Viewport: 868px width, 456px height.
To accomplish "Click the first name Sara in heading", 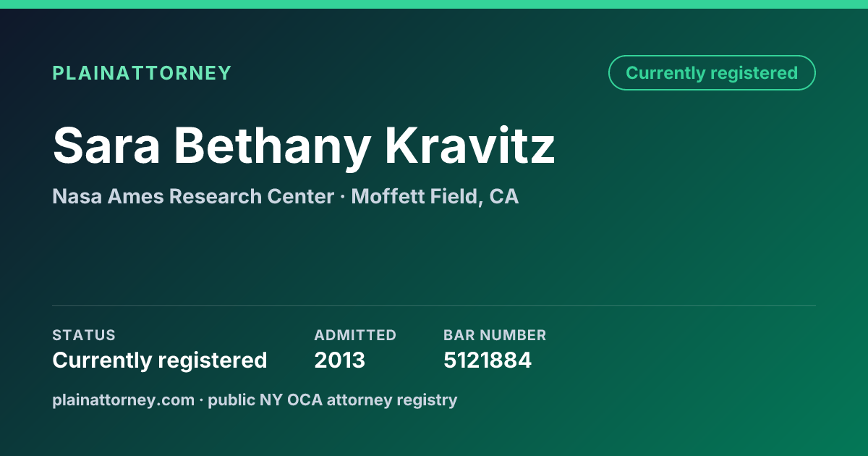I will pos(107,145).
